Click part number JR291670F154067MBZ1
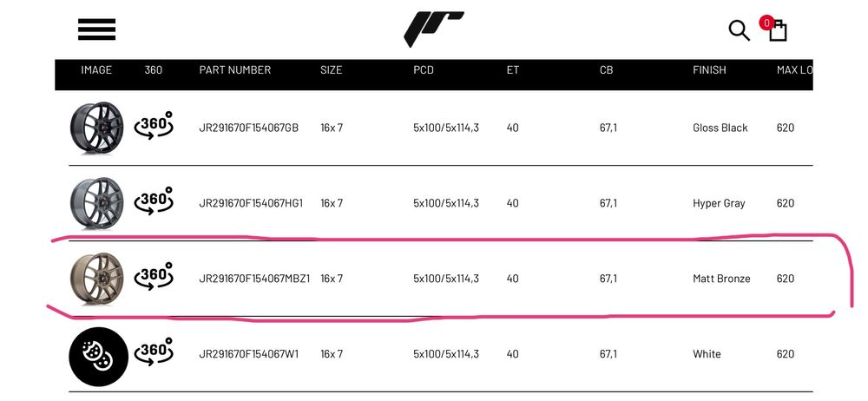The image size is (868, 401). click(254, 279)
